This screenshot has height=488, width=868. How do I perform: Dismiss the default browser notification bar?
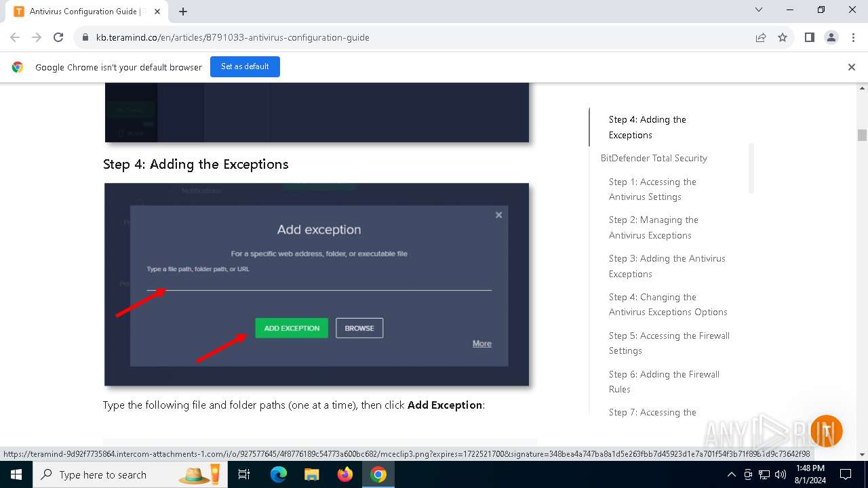[x=852, y=67]
